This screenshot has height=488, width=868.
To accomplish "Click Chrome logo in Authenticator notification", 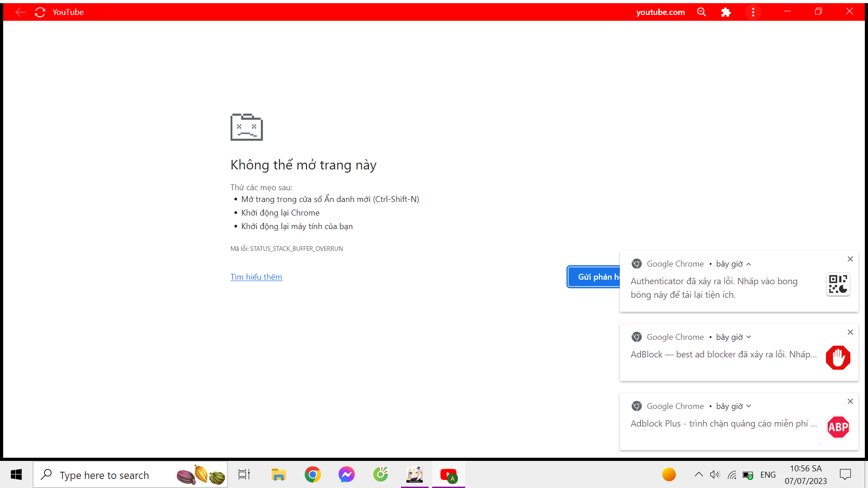I will (x=637, y=264).
